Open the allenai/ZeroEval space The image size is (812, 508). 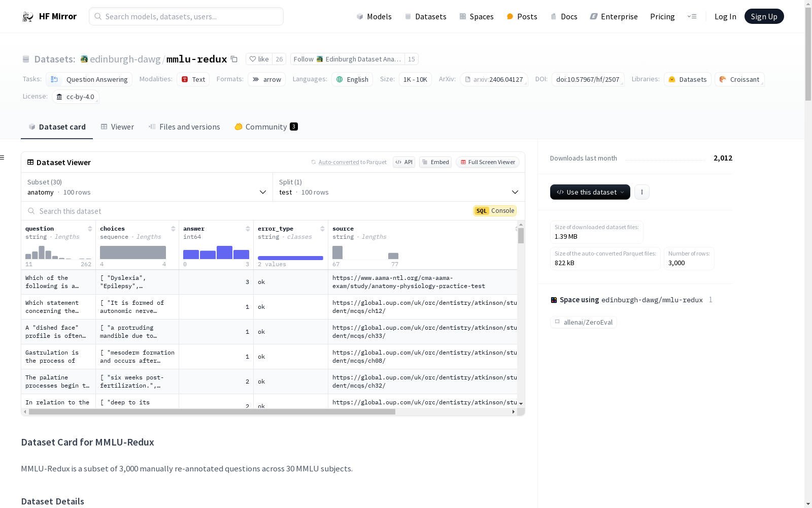[584, 322]
